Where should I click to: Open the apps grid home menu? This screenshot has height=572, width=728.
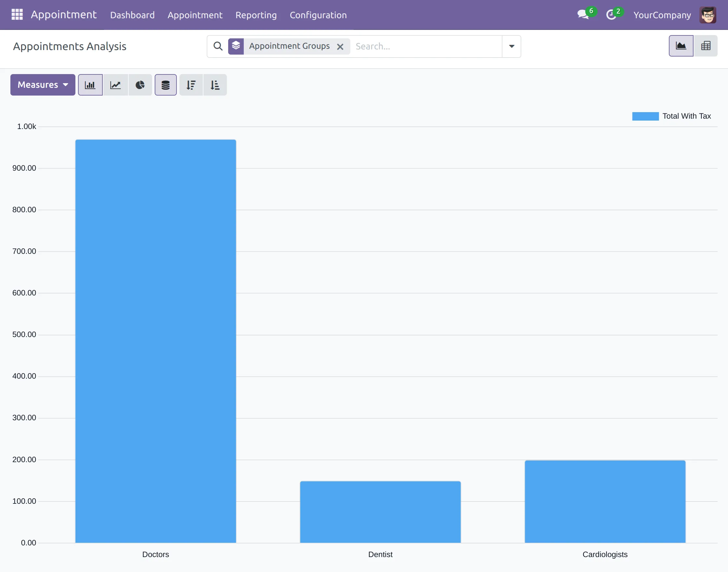[17, 15]
